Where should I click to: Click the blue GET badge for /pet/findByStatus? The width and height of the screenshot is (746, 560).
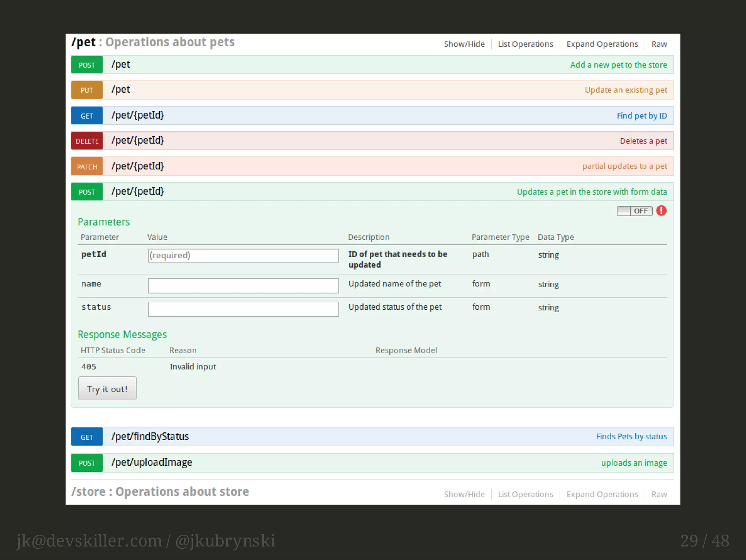click(87, 437)
